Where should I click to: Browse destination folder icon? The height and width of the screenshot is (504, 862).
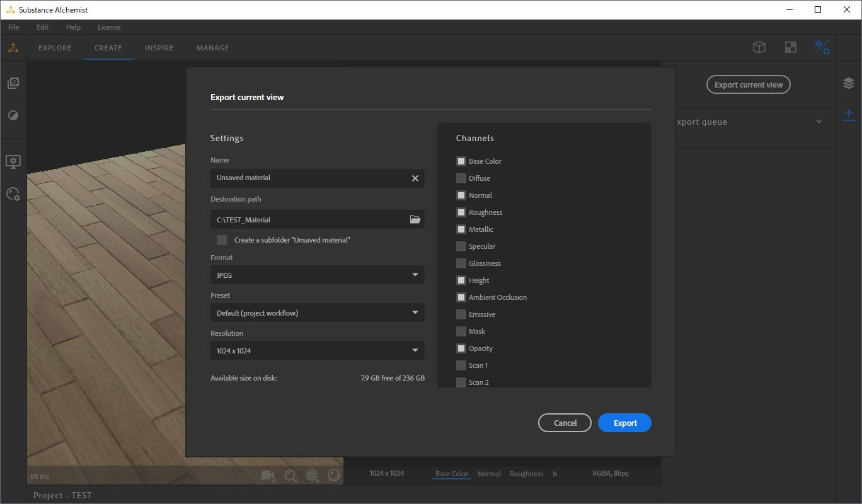415,219
